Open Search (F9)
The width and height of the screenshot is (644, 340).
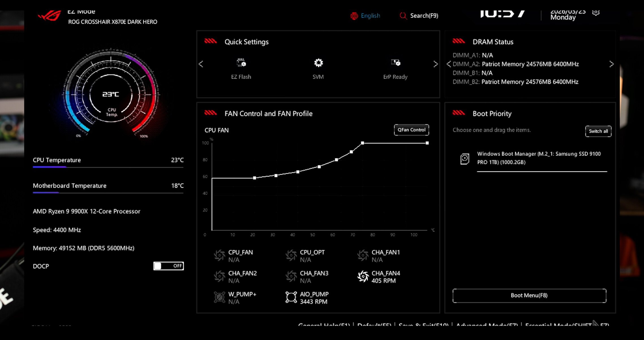coord(419,16)
